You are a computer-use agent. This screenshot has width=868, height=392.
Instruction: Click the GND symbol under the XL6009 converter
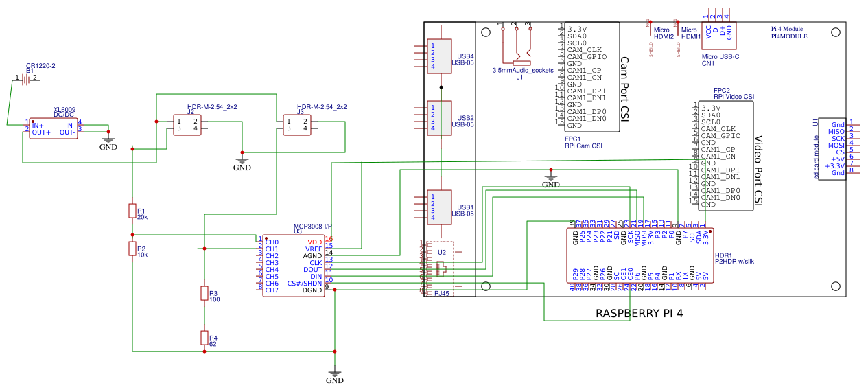pyautogui.click(x=108, y=142)
